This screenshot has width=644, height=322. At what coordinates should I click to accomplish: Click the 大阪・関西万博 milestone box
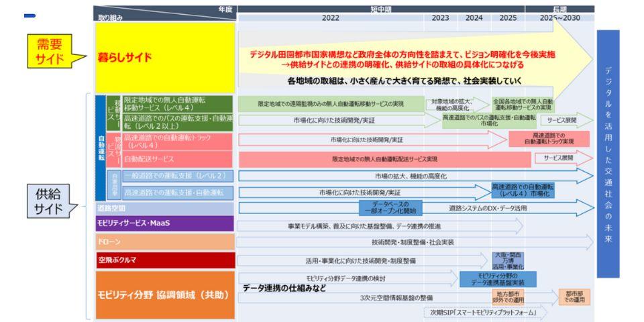(508, 261)
